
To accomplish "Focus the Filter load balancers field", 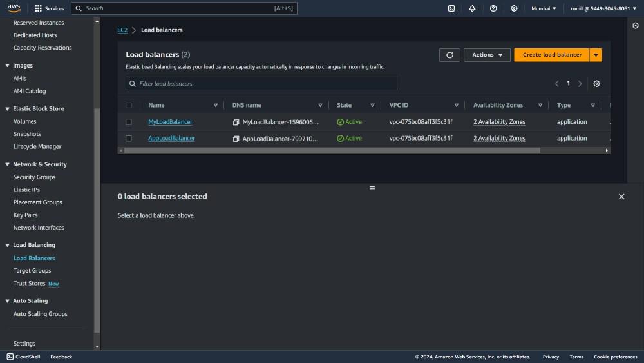I will click(261, 83).
